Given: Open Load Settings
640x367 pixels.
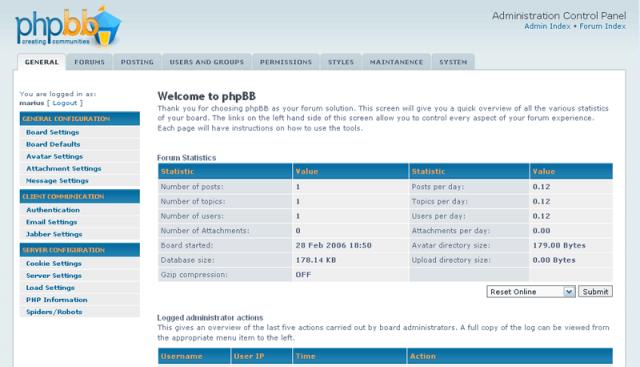Looking at the screenshot, I should 50,288.
